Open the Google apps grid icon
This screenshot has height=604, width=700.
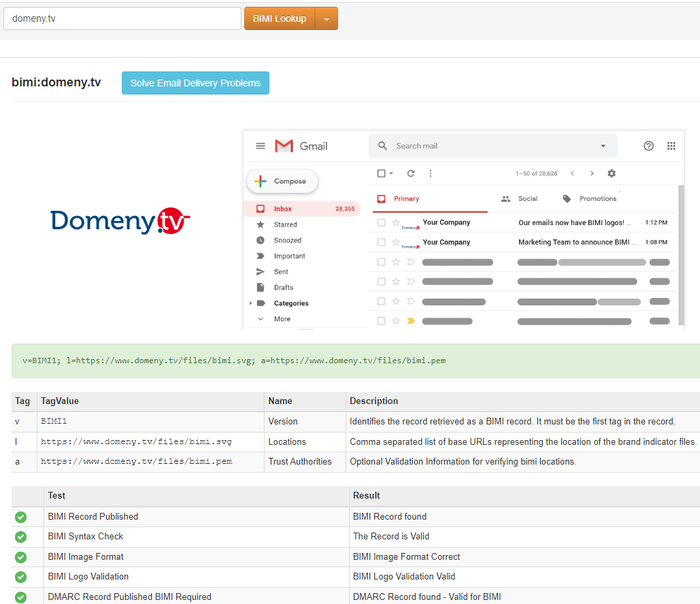671,146
